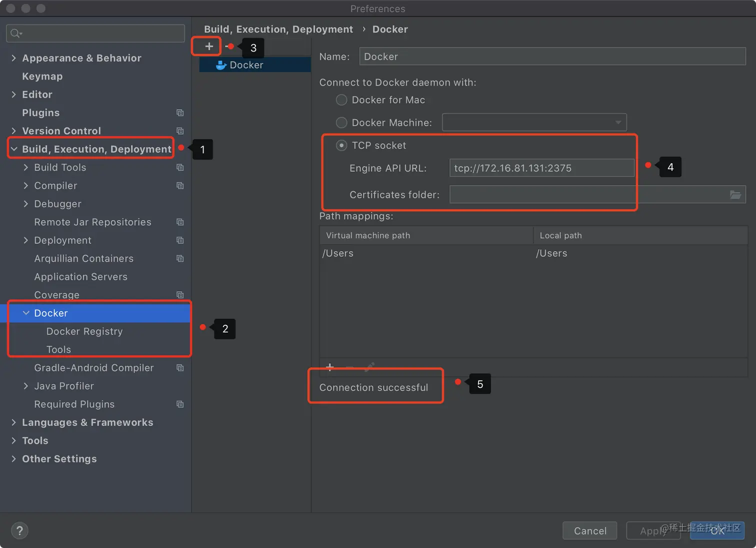Expand the Debugger node chevron

26,204
